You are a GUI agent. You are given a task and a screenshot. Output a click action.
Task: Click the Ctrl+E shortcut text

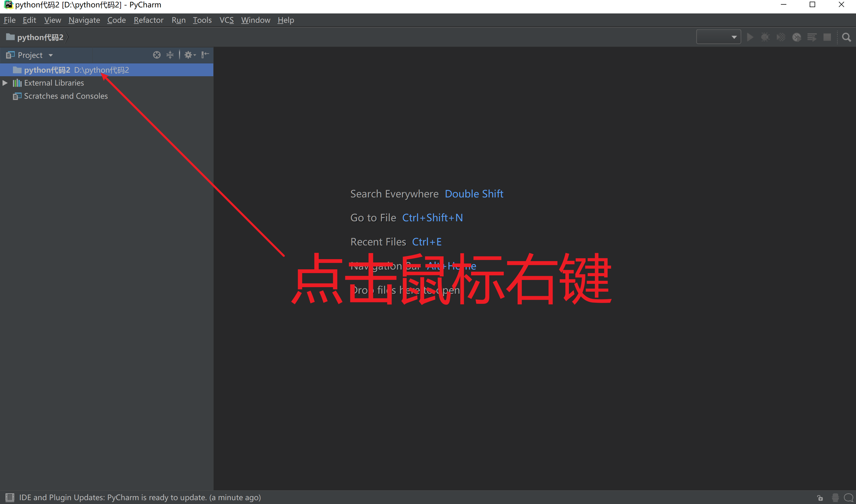coord(427,242)
